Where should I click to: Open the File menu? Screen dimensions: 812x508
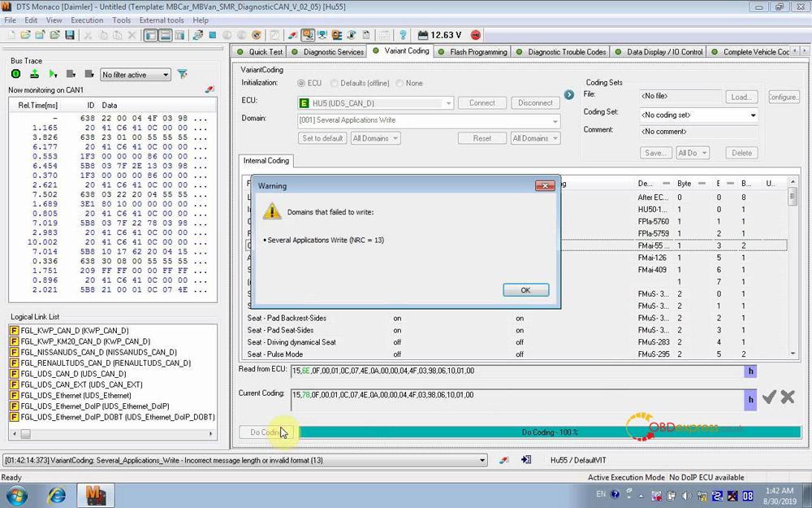[x=10, y=20]
